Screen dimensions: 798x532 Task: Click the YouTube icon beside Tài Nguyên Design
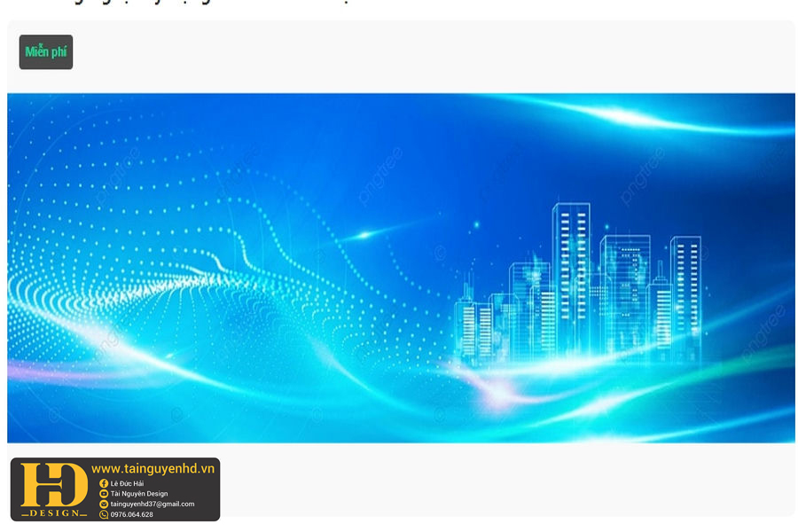104,494
